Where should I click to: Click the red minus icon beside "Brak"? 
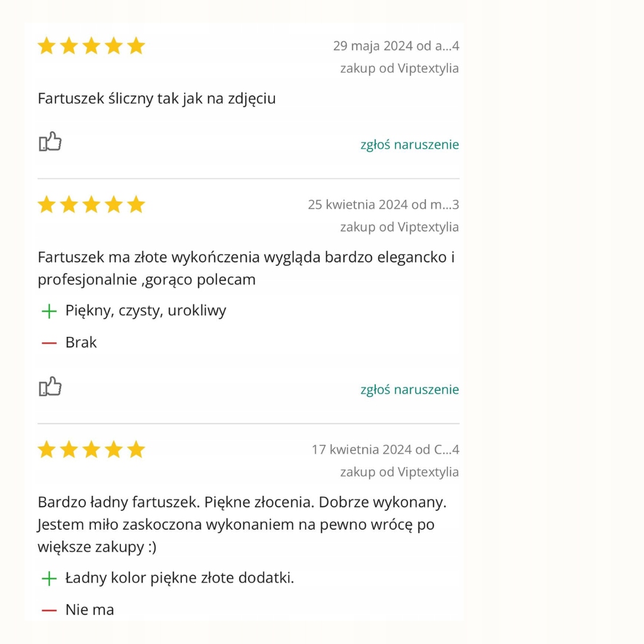tap(49, 343)
